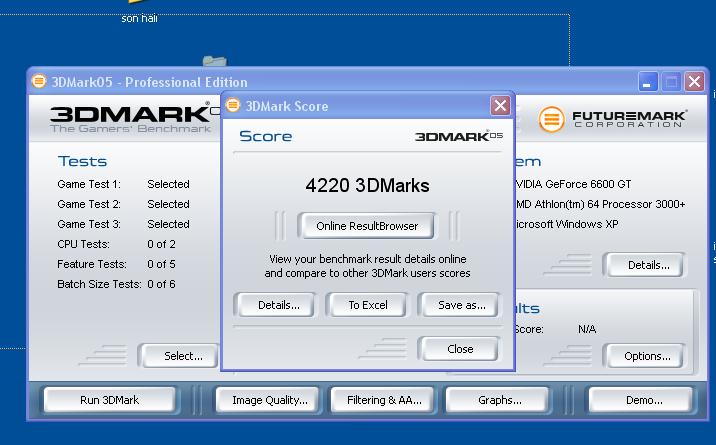
Task: Select the 'son hali' desktop icon label
Action: tap(139, 18)
